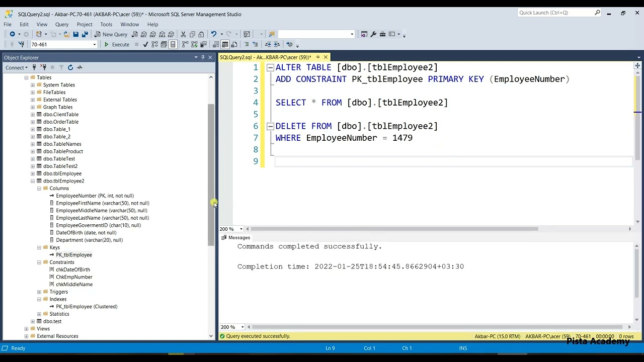Click the Save file icon
The width and height of the screenshot is (644, 362).
75,34
